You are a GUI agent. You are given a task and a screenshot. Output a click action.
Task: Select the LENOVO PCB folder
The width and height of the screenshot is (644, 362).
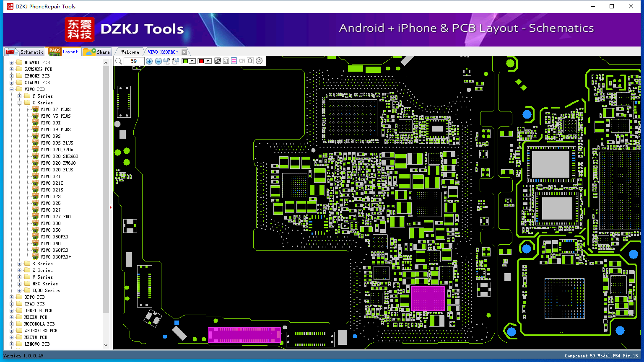37,344
